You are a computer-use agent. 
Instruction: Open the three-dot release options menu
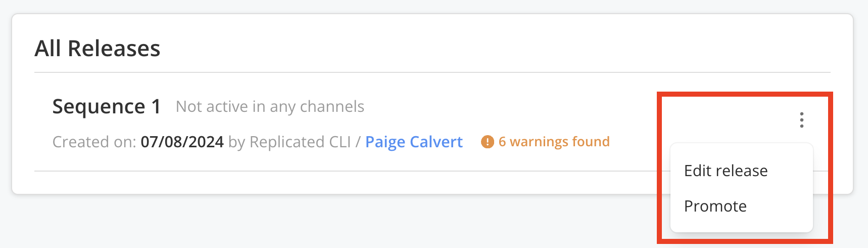point(801,120)
